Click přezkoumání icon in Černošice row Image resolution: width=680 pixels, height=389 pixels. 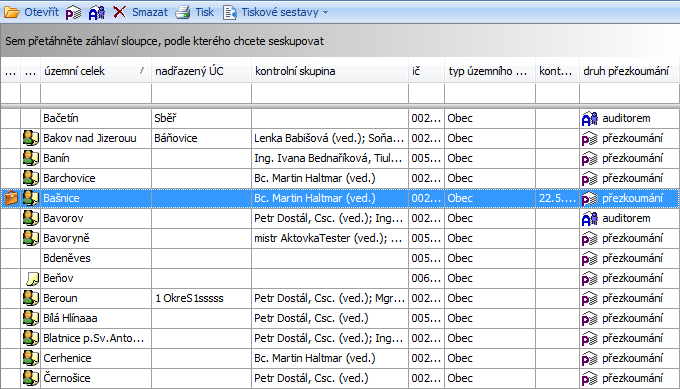pos(590,379)
